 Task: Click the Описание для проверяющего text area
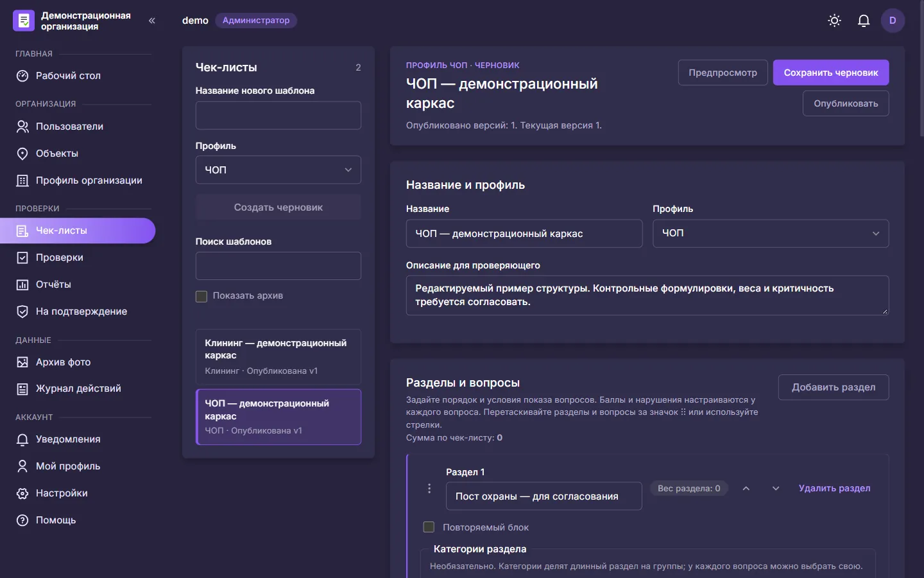[x=647, y=295]
